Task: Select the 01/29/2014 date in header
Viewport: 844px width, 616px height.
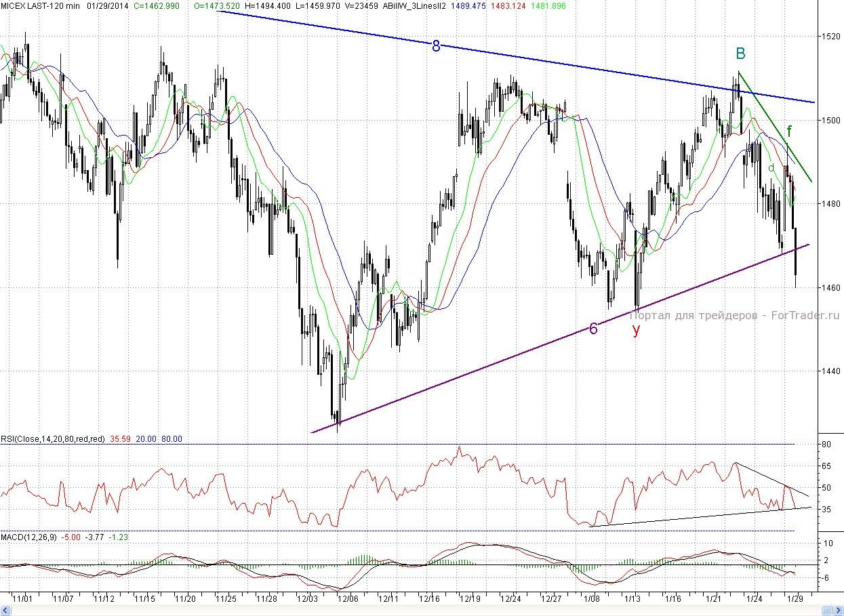Action: (x=108, y=5)
